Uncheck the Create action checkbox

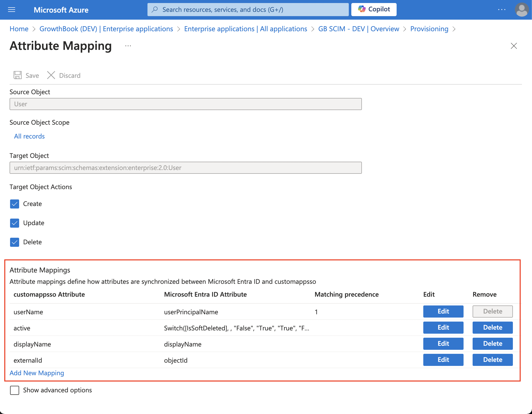pyautogui.click(x=15, y=204)
